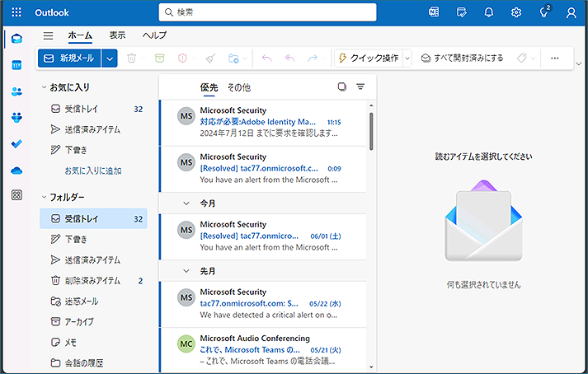Select the ヘルプ ribbon tab

pos(154,35)
